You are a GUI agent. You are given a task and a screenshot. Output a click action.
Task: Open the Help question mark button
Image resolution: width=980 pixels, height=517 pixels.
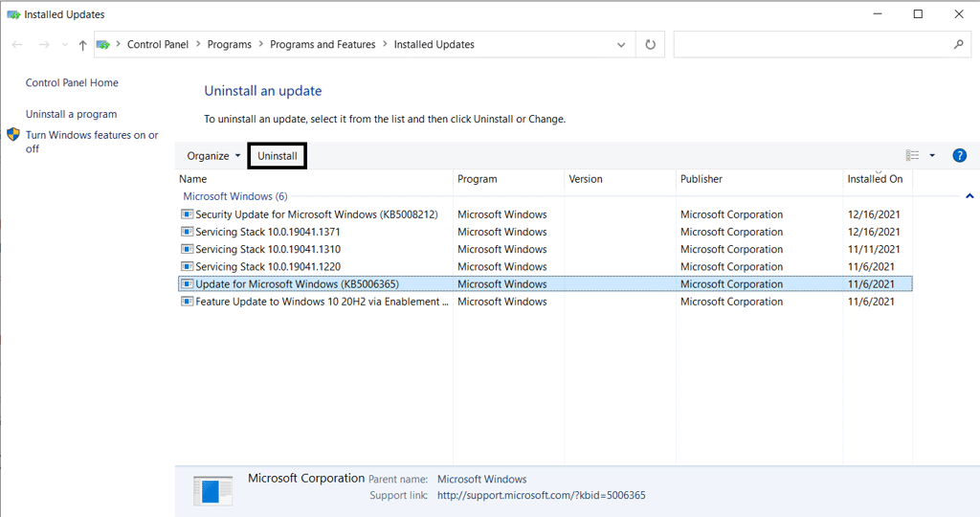(959, 156)
